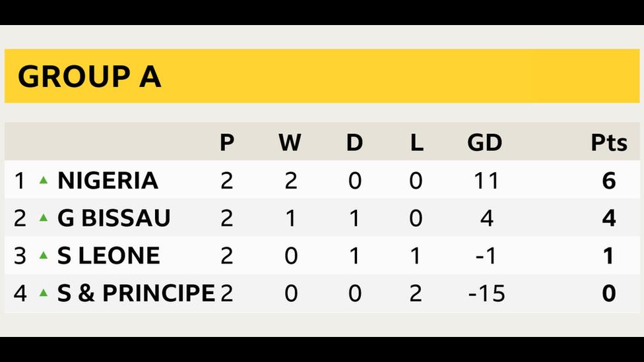This screenshot has height=362, width=644.
Task: Click Nigeria's goal difference value 11
Action: (486, 180)
